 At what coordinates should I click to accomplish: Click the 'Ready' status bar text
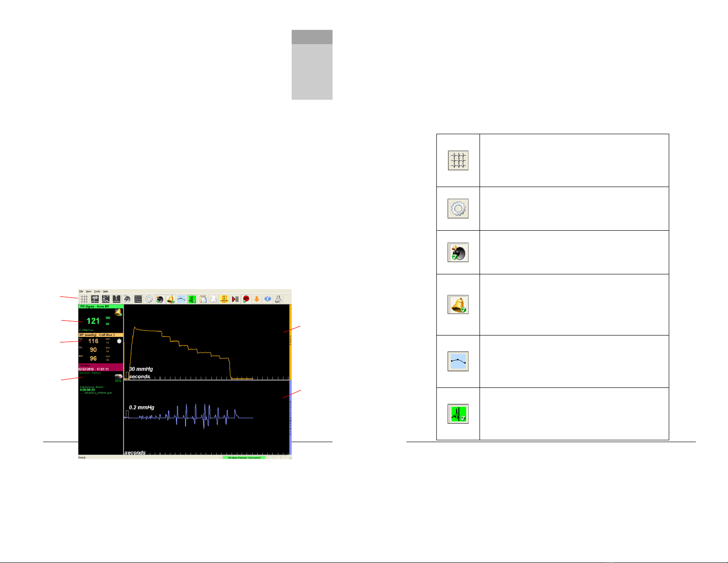[82, 458]
